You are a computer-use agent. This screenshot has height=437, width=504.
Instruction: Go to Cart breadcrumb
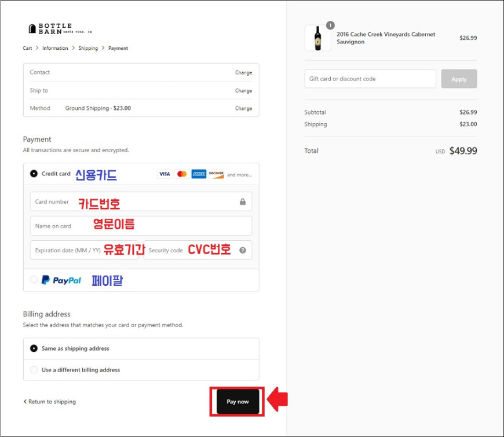coord(27,48)
